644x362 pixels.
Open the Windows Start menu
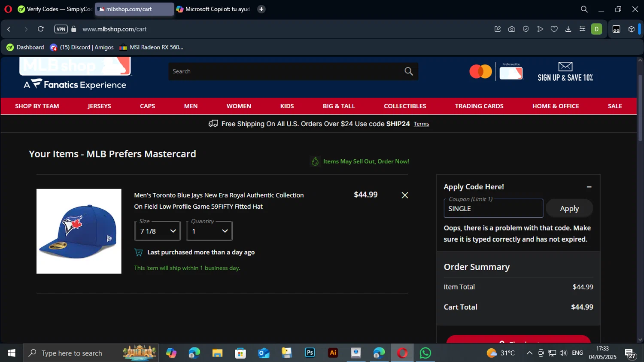coord(12,353)
